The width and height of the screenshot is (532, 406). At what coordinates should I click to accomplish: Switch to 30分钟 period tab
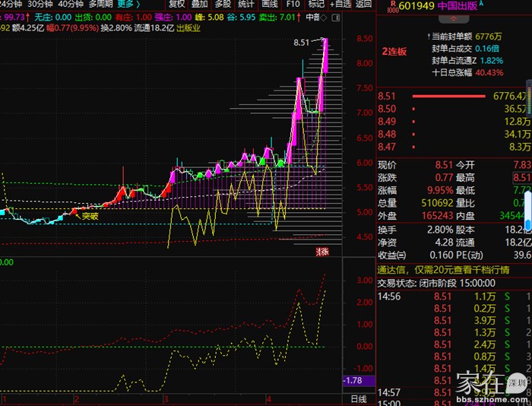[41, 5]
